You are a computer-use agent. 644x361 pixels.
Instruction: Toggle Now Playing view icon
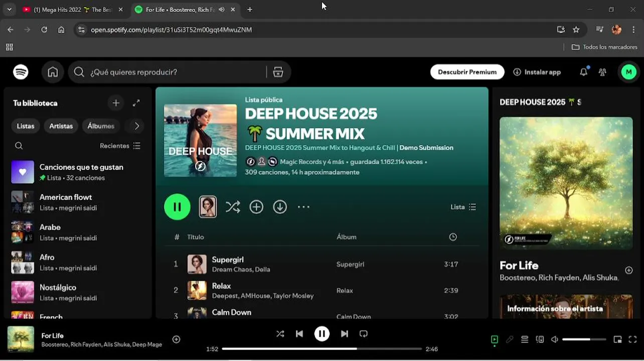(x=495, y=339)
